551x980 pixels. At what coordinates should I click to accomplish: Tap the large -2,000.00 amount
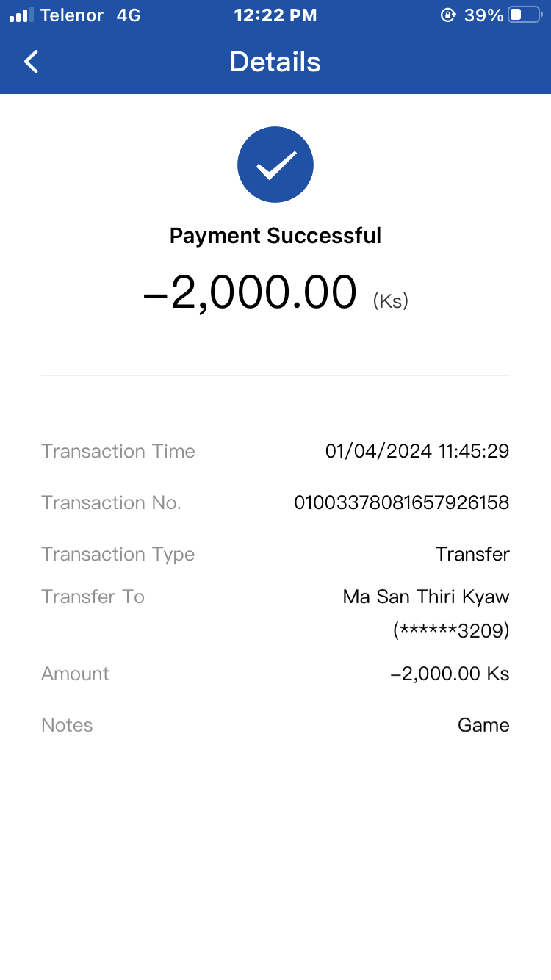tap(250, 292)
